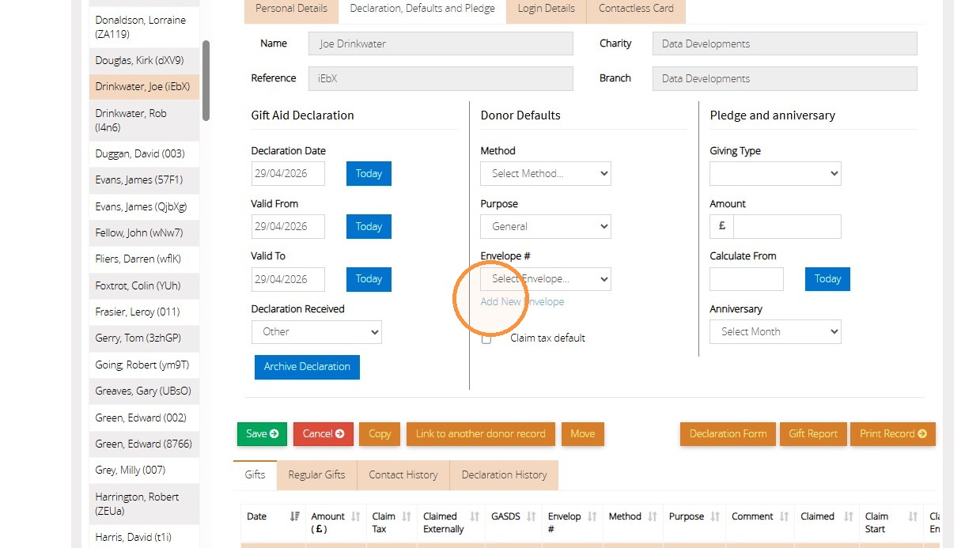This screenshot has width=980, height=548.
Task: Switch to the Gifts tab
Action: tap(255, 474)
